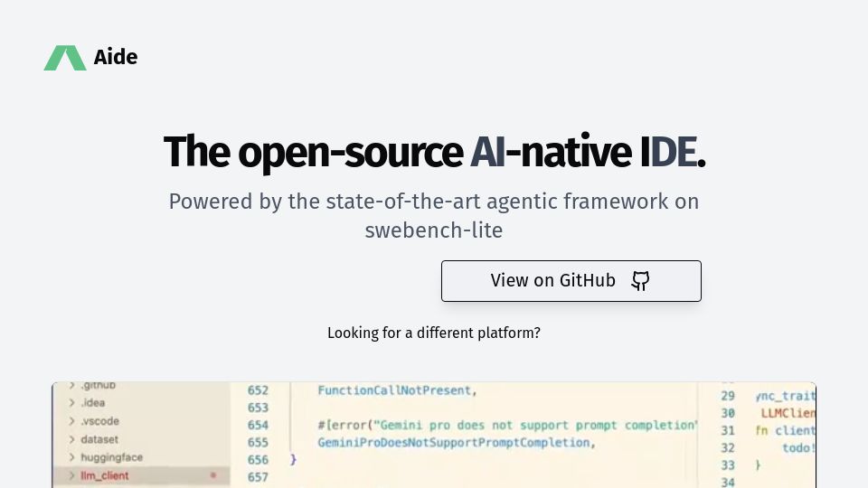Select the huggingface folder name

[112, 457]
